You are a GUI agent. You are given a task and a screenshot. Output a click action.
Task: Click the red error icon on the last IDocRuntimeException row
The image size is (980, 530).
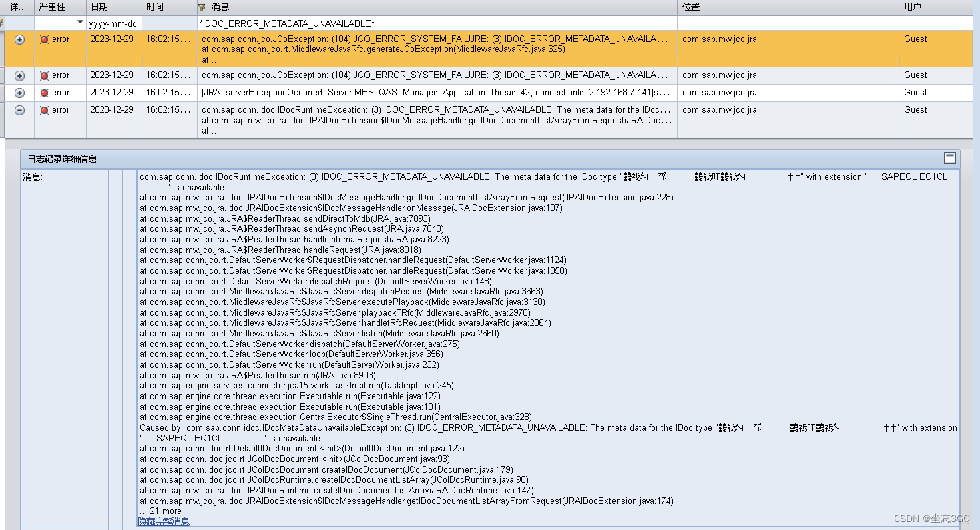[45, 109]
